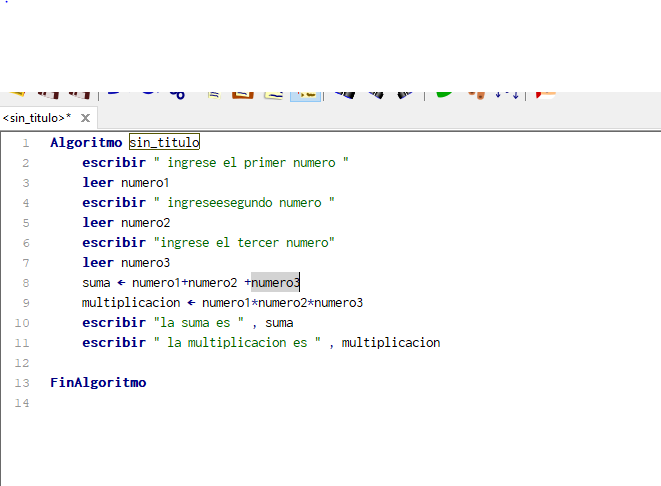This screenshot has width=661, height=486.
Task: Undo the last edit via toolbar arrow
Action: click(114, 93)
